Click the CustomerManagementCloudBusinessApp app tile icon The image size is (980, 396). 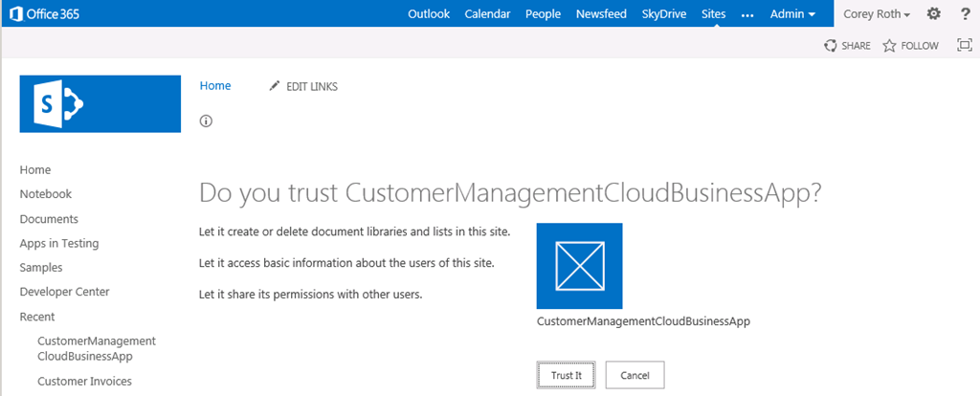[x=579, y=266]
